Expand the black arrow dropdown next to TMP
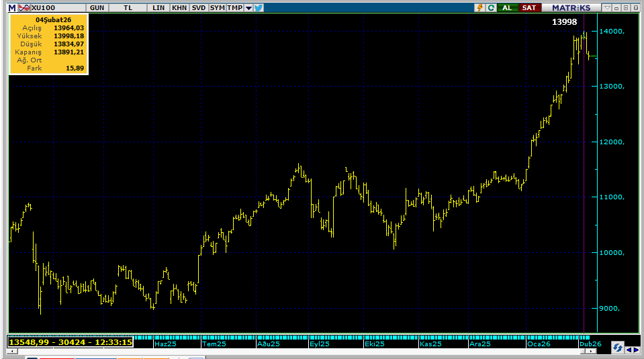This screenshot has width=644, height=359. point(248,7)
